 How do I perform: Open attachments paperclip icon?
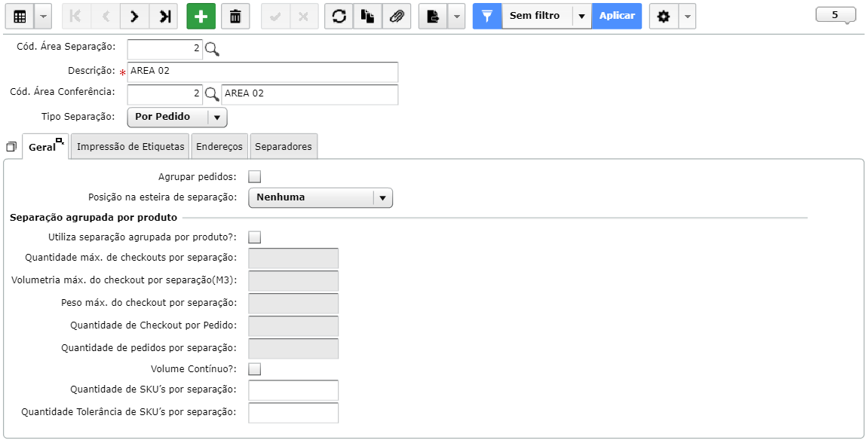(397, 17)
